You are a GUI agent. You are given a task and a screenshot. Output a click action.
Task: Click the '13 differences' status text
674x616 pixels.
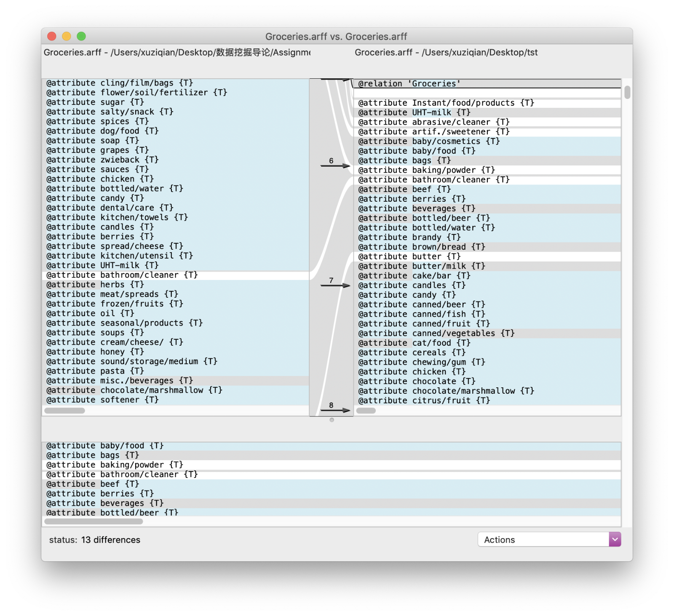coord(110,540)
